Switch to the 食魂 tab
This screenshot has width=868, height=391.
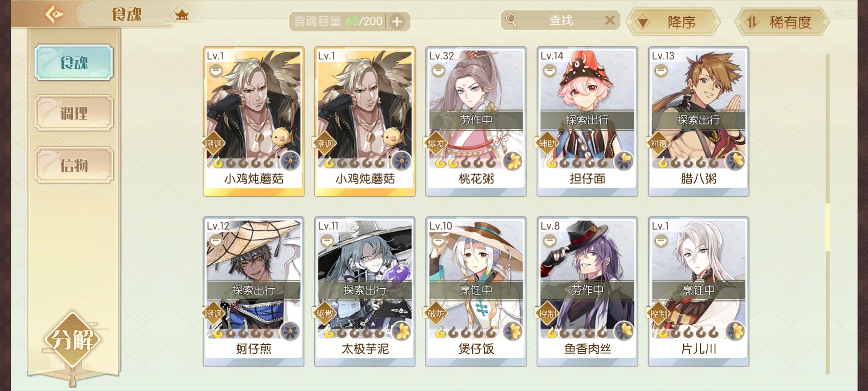(74, 63)
